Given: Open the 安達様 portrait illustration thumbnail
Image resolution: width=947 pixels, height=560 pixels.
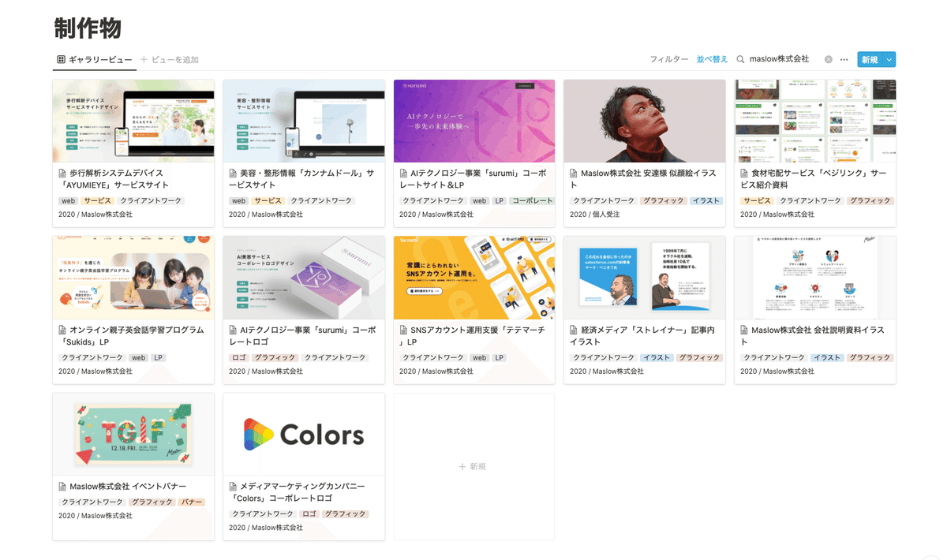Looking at the screenshot, I should point(645,121).
